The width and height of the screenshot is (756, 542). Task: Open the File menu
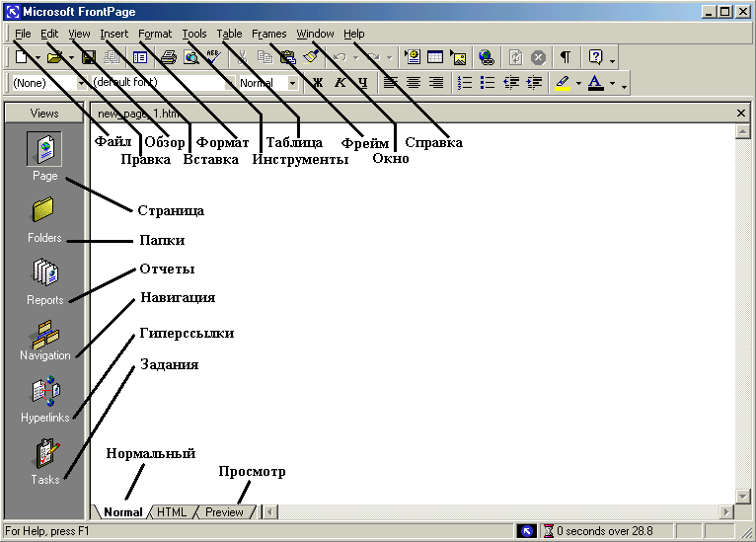pos(23,34)
